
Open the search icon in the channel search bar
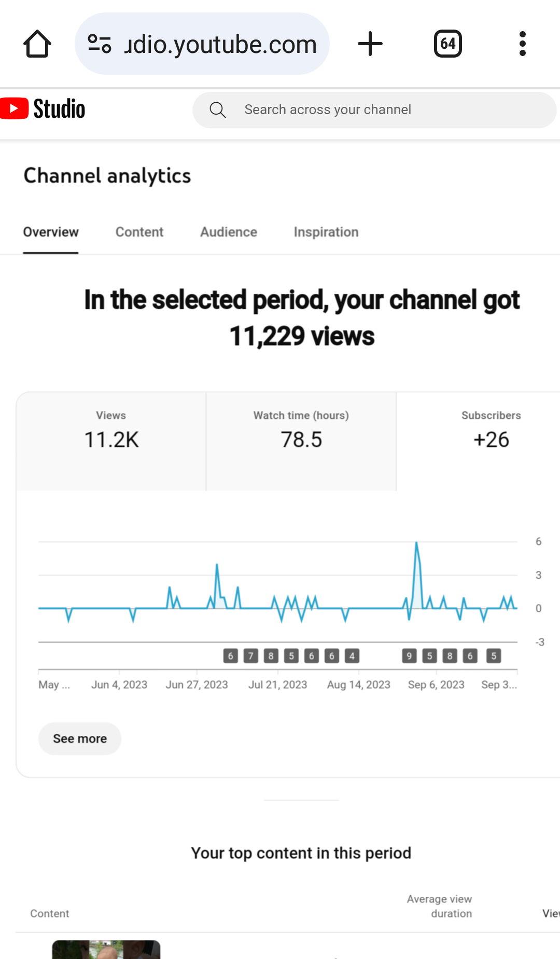(x=218, y=109)
